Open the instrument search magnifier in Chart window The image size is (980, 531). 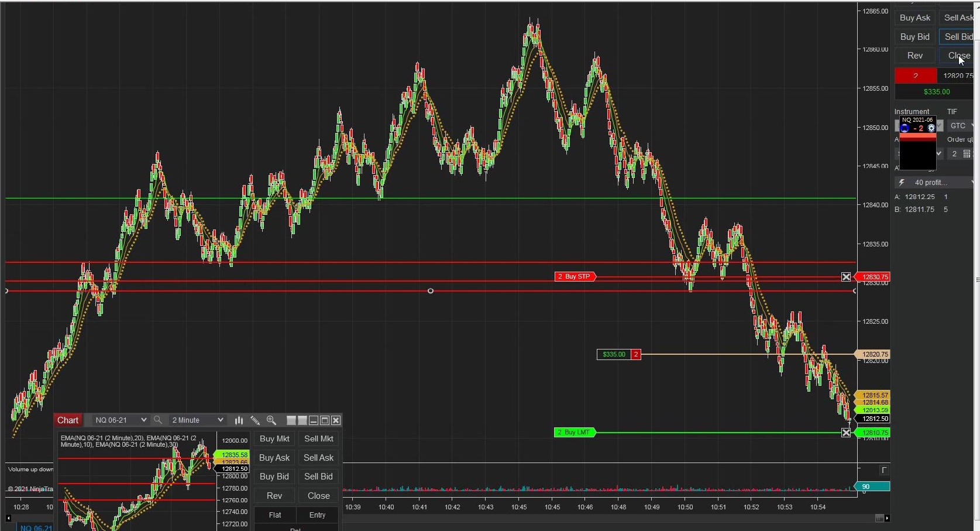tap(157, 420)
